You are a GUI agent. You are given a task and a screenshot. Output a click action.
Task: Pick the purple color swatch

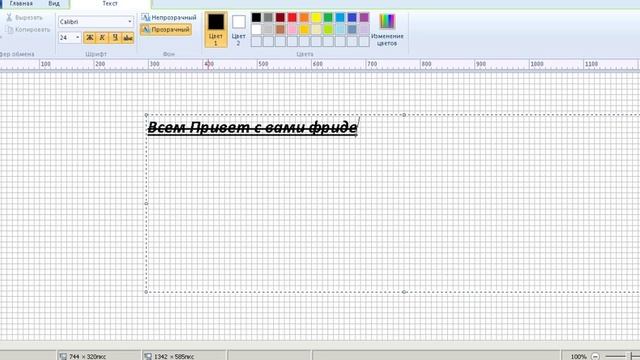click(364, 18)
